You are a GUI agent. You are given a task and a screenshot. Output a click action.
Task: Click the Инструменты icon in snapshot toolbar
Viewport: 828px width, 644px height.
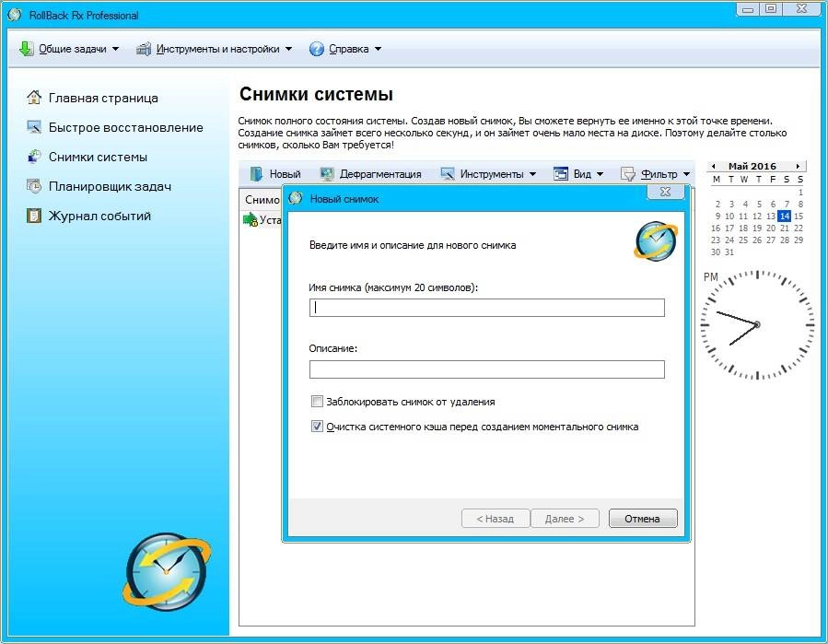pos(448,174)
